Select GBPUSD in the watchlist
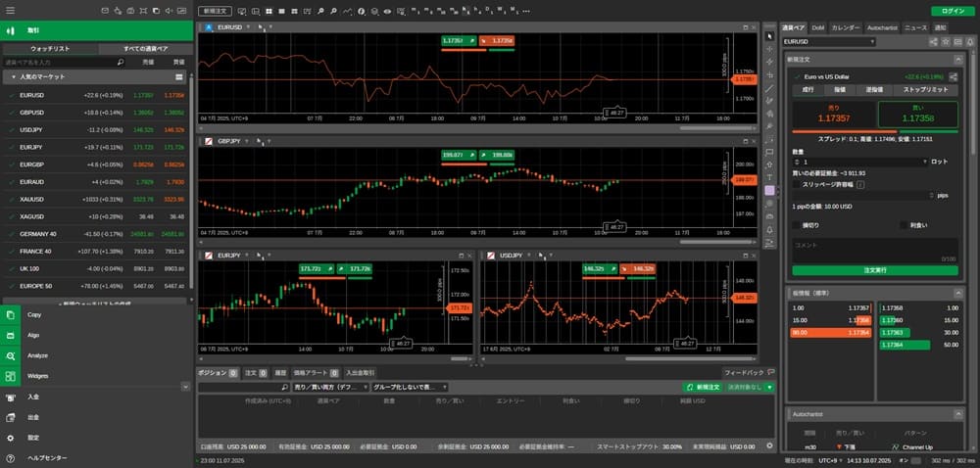 point(96,113)
